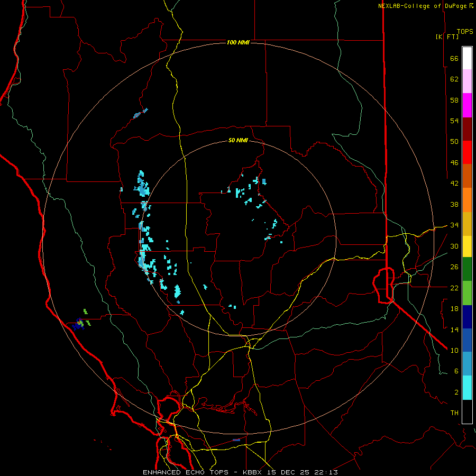Select the navy blue legend swatch

[x=467, y=317]
